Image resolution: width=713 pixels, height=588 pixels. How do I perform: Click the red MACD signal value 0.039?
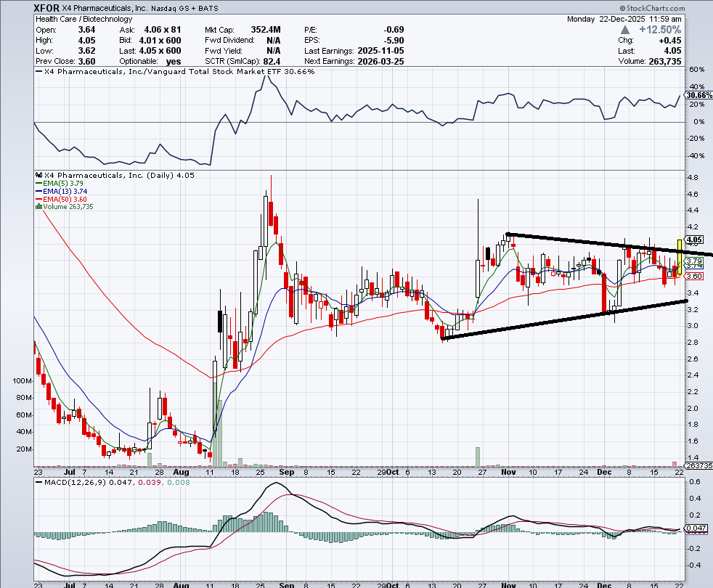pyautogui.click(x=150, y=483)
